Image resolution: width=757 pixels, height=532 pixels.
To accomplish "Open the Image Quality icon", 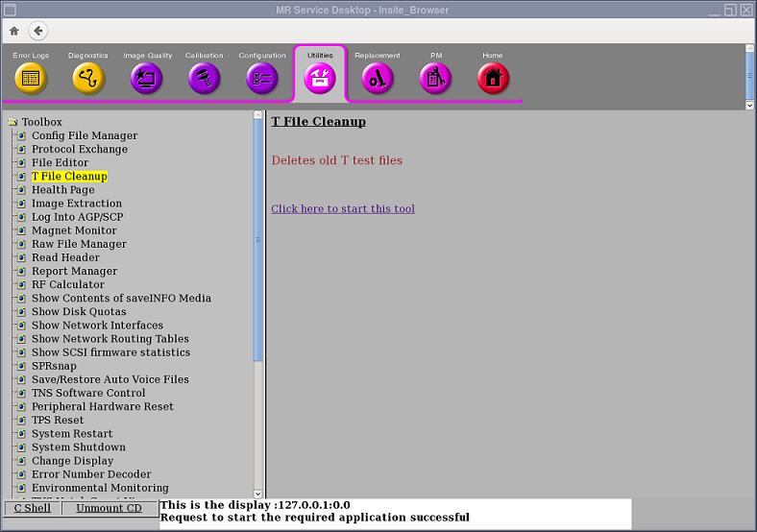I will coord(147,78).
